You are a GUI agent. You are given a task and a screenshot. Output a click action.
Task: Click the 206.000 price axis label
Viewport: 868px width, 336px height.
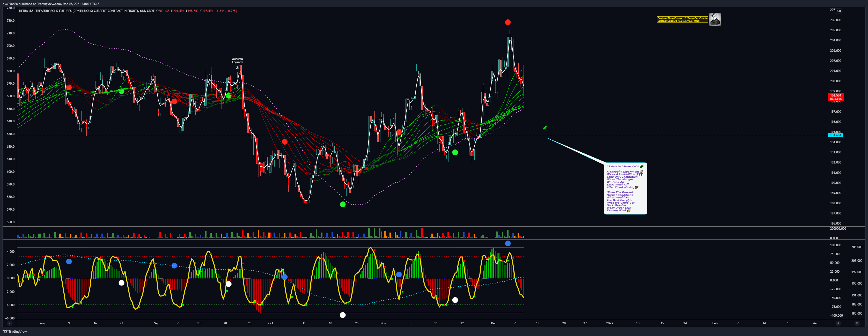click(835, 20)
